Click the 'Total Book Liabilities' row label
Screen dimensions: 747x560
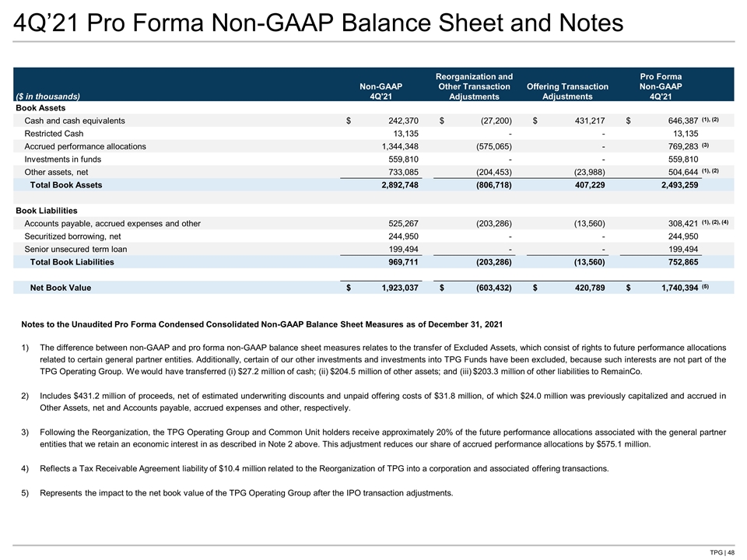pyautogui.click(x=72, y=262)
